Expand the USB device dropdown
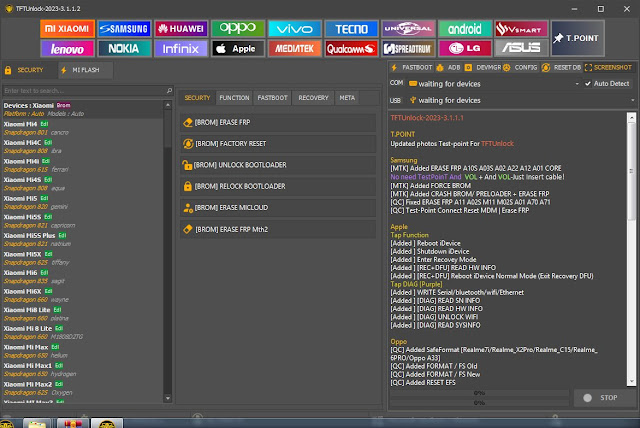 click(x=633, y=100)
